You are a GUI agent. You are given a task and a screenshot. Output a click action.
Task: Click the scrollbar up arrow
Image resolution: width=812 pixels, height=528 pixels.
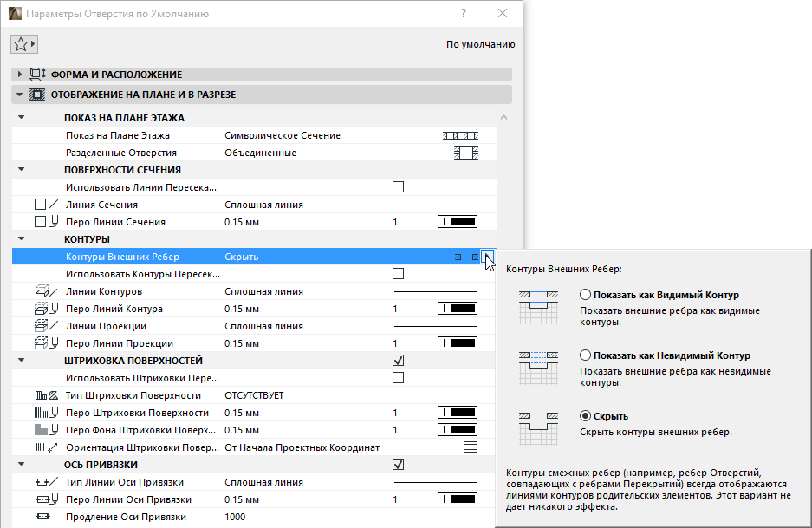tap(503, 118)
